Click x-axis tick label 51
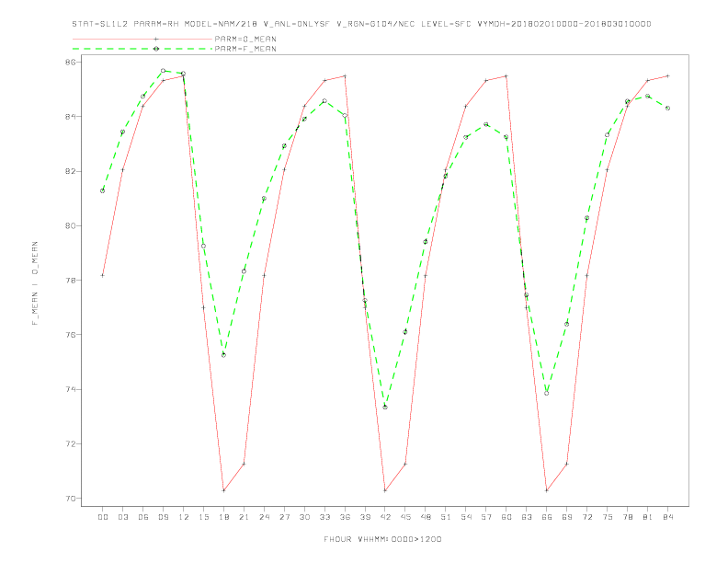 click(x=446, y=517)
